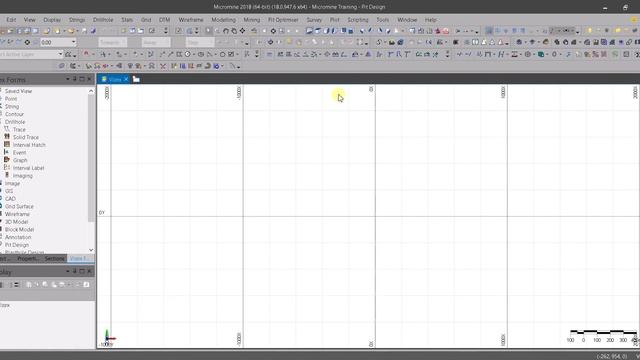640x360 pixels.
Task: Toggle auto-hide pin on Display panel
Action: pos(75,271)
